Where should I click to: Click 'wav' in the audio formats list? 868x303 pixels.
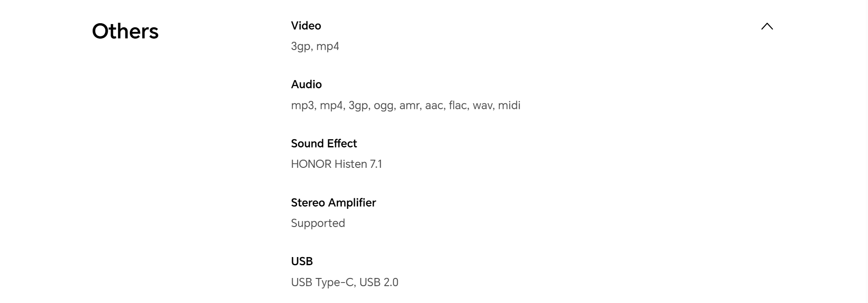click(x=482, y=106)
